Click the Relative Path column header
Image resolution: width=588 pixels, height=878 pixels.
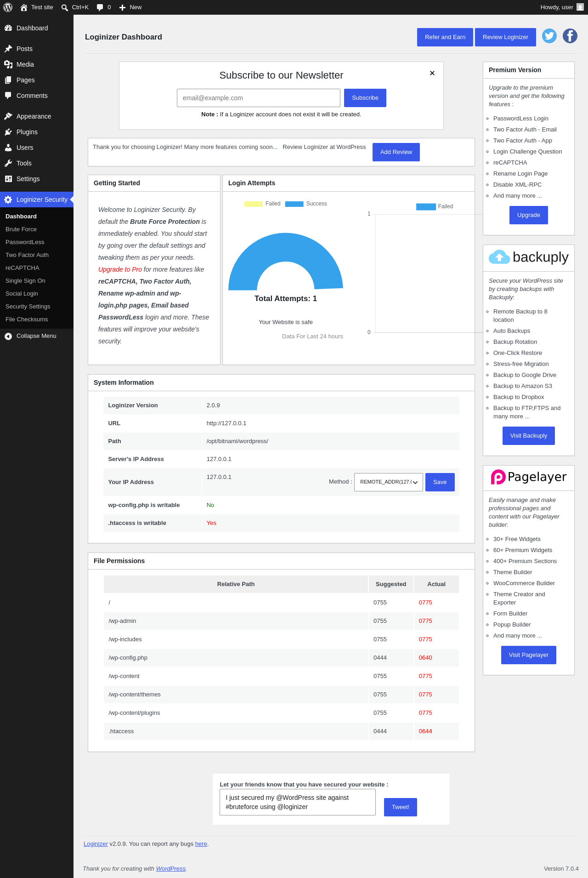(236, 584)
